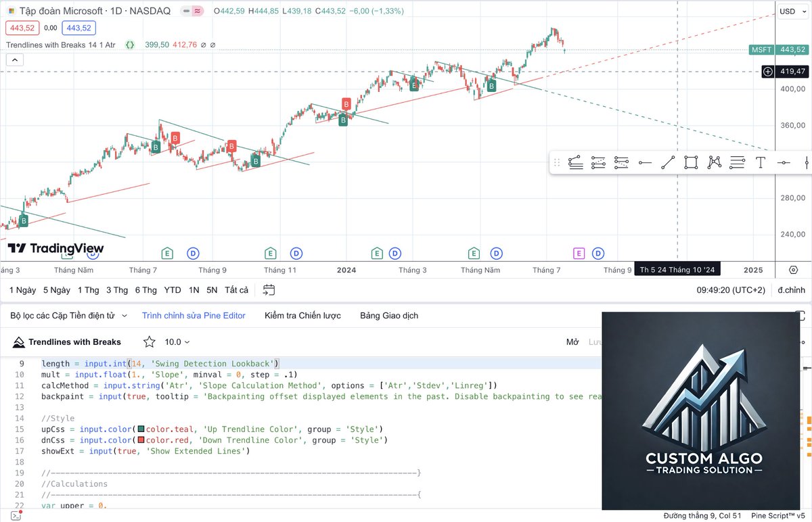The width and height of the screenshot is (812, 522).
Task: Set the range to 1 Thg
Action: [x=88, y=290]
